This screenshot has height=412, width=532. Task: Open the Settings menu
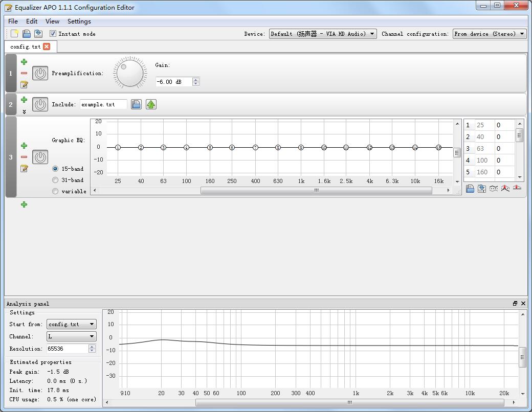coord(79,21)
